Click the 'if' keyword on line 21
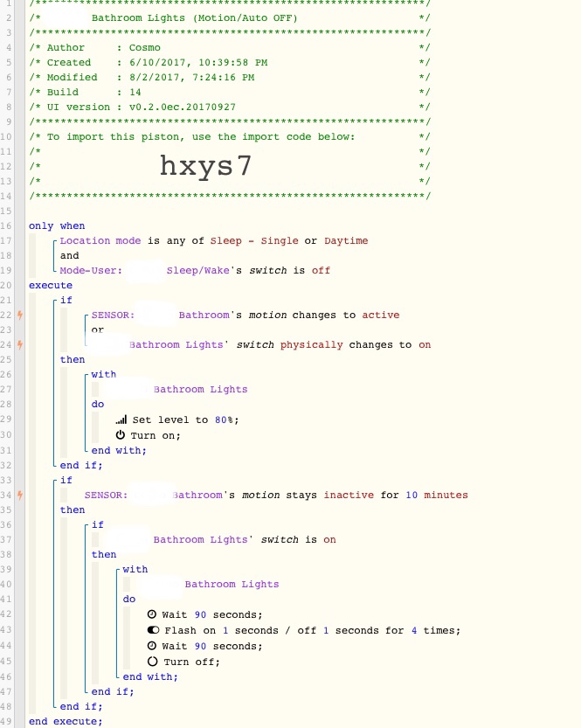581x728 pixels. 66,300
